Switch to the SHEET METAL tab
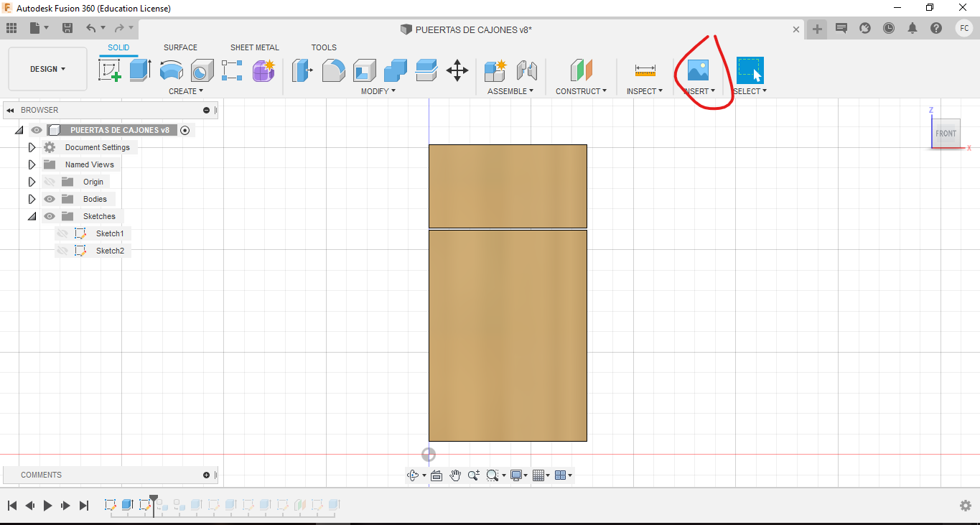The height and width of the screenshot is (525, 980). (x=255, y=47)
